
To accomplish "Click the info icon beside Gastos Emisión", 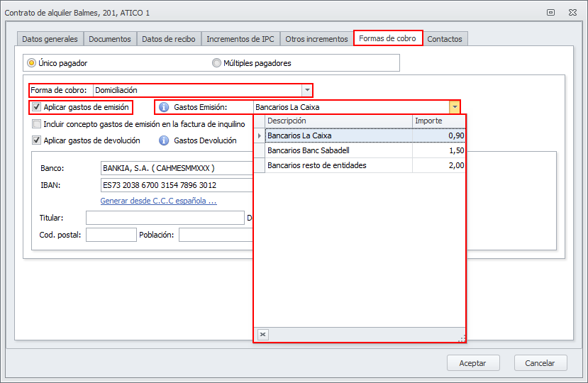I will 164,107.
